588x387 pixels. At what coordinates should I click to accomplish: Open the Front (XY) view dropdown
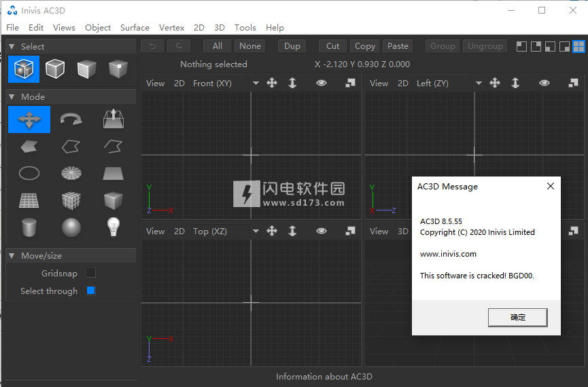[256, 83]
